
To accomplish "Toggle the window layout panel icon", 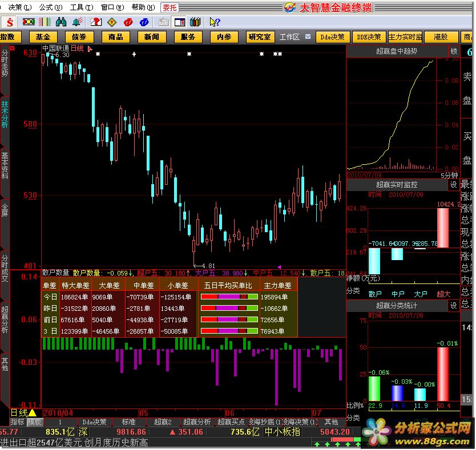I will click(180, 22).
